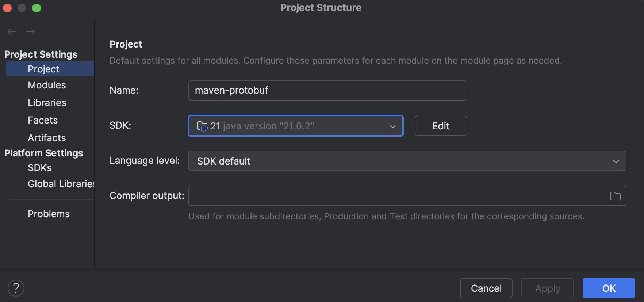
Task: Click Apply to save changes
Action: (x=547, y=288)
